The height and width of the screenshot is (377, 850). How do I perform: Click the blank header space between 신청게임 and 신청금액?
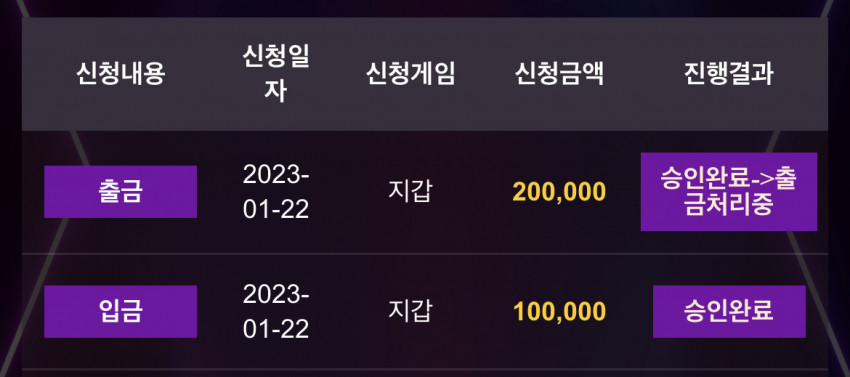click(x=485, y=74)
